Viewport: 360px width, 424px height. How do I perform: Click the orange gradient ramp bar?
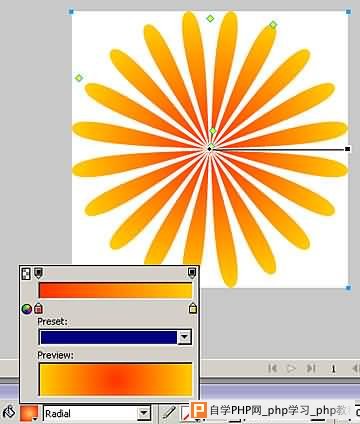[x=115, y=290]
